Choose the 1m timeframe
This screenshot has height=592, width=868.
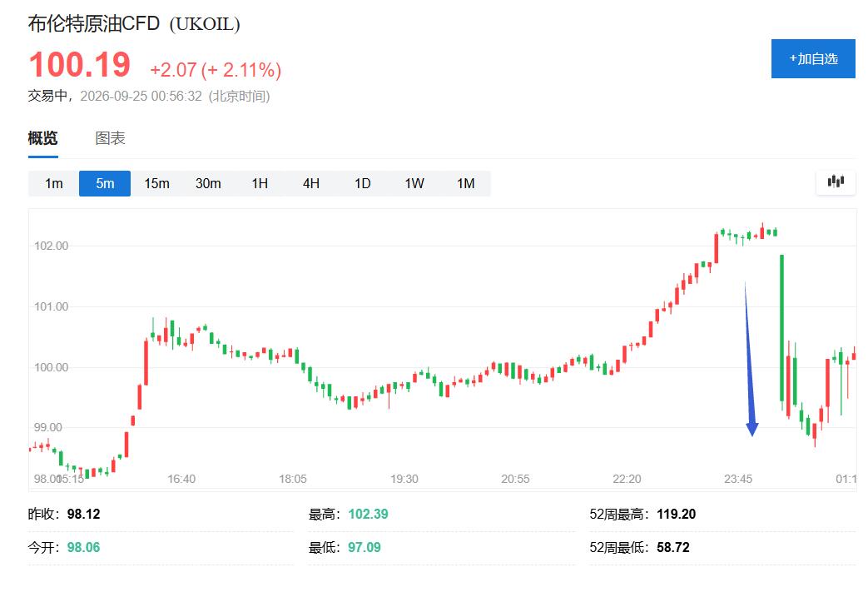(x=54, y=183)
